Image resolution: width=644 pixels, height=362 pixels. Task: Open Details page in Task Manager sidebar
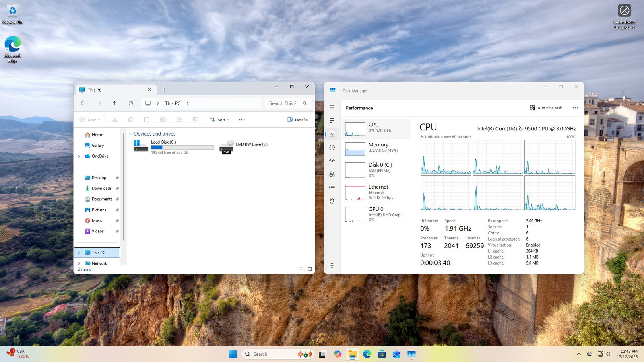(x=332, y=187)
